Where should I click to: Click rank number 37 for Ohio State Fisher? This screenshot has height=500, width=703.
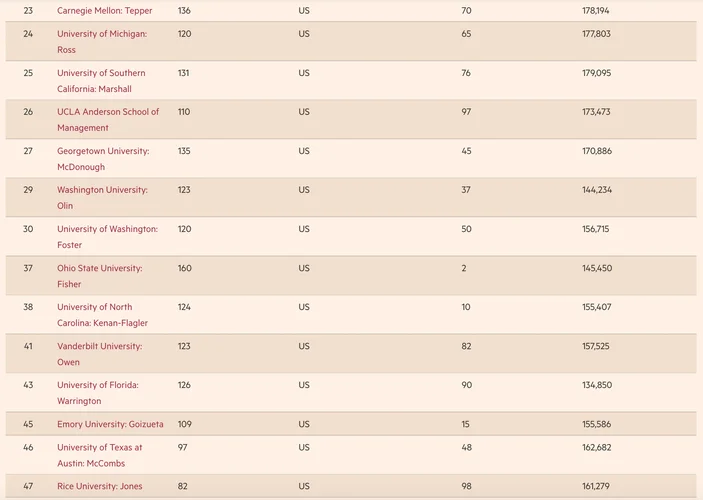click(28, 268)
